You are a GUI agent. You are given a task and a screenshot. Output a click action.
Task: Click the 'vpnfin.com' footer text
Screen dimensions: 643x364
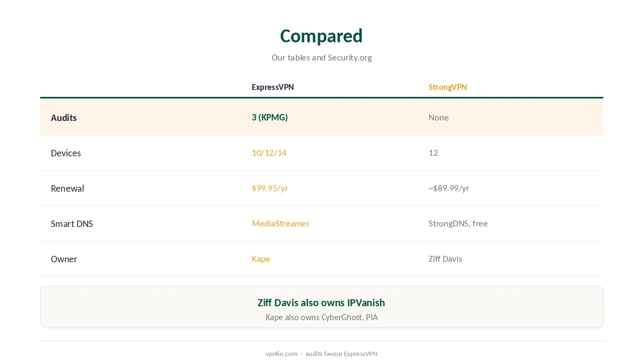coord(281,354)
